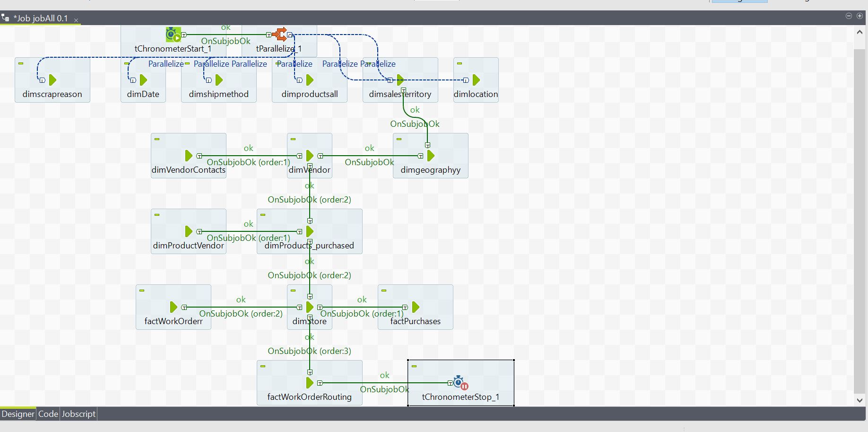868x432 pixels.
Task: Select the dimVendorContacts job icon
Action: pos(189,156)
